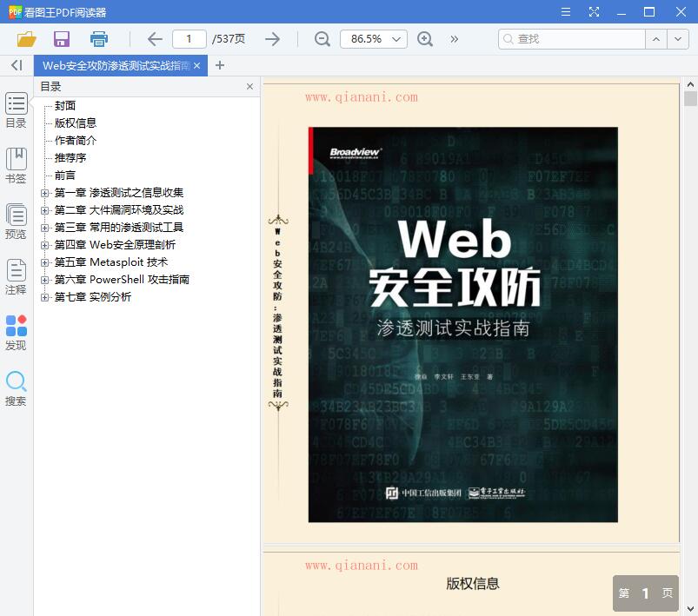Screen dimensions: 698x616
Task: Click the /537页 total page count
Action: click(x=229, y=39)
